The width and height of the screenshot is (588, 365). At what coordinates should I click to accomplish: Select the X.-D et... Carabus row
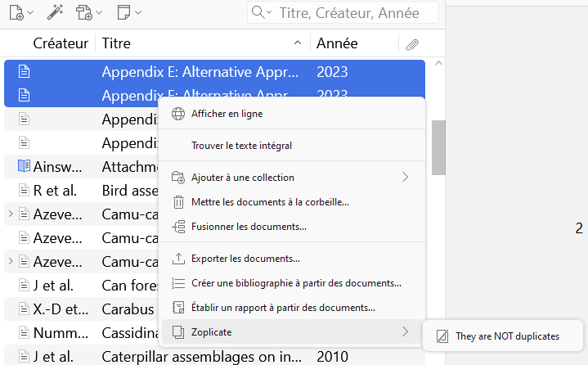tap(81, 309)
